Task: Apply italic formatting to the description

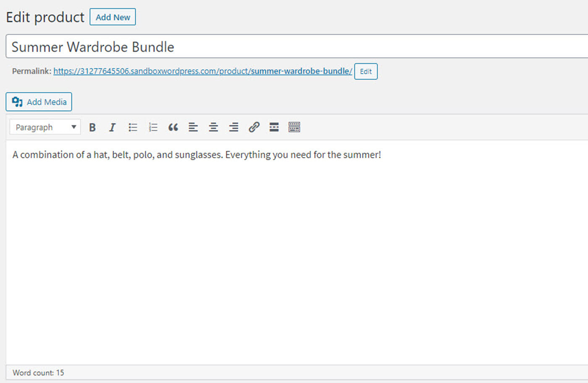Action: (x=112, y=127)
